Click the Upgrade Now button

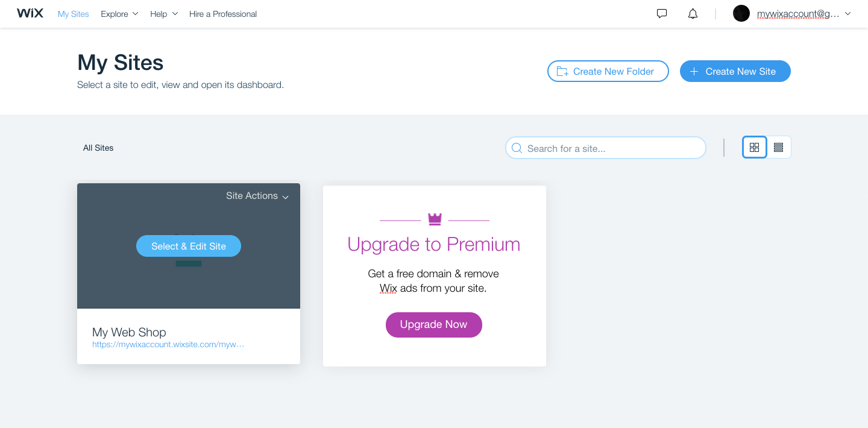[x=434, y=324]
